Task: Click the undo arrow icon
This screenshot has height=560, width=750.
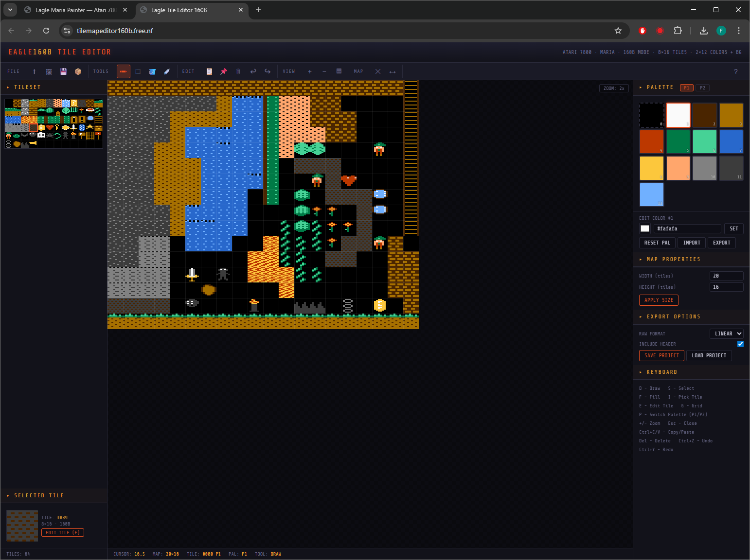Action: (253, 71)
